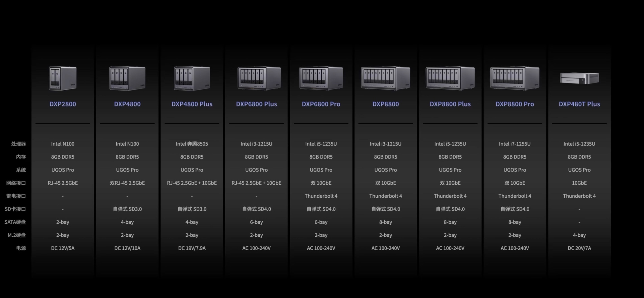The height and width of the screenshot is (298, 644).
Task: Select the DXP480T Plus model name
Action: click(x=579, y=104)
